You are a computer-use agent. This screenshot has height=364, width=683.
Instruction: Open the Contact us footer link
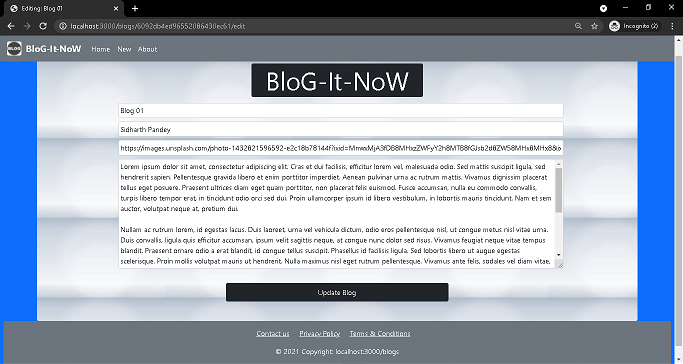(x=273, y=334)
